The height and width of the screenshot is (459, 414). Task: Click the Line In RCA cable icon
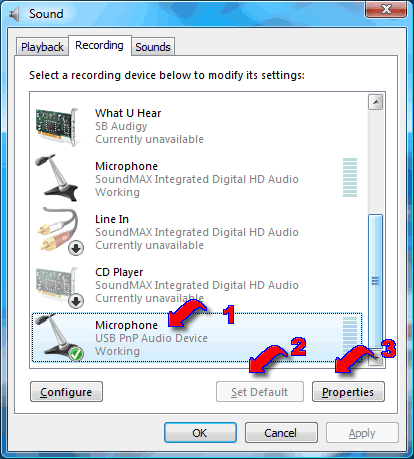click(x=59, y=231)
